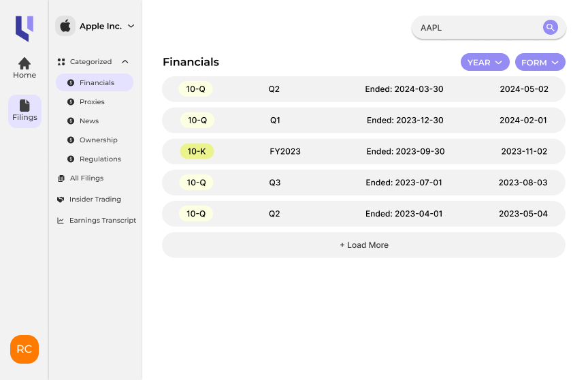The width and height of the screenshot is (588, 380).
Task: Click the coin icon beside News
Action: tap(71, 121)
